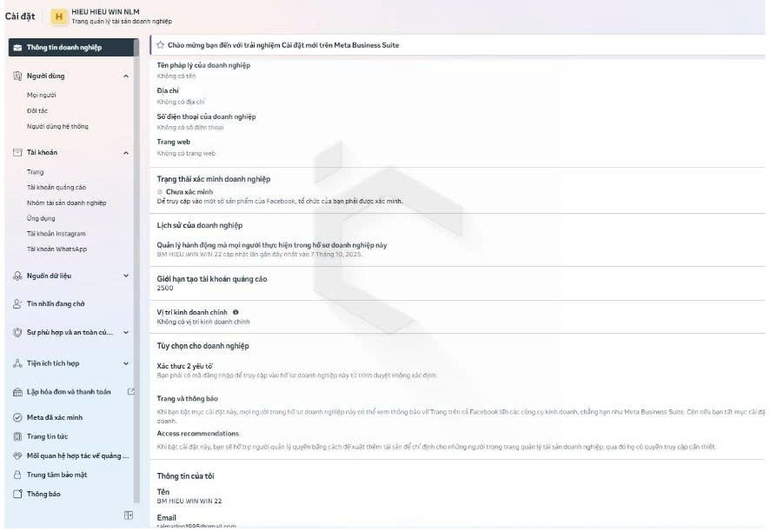Click the Trang tin tức newspaper icon
This screenshot has height=532, width=770.
[x=17, y=436]
